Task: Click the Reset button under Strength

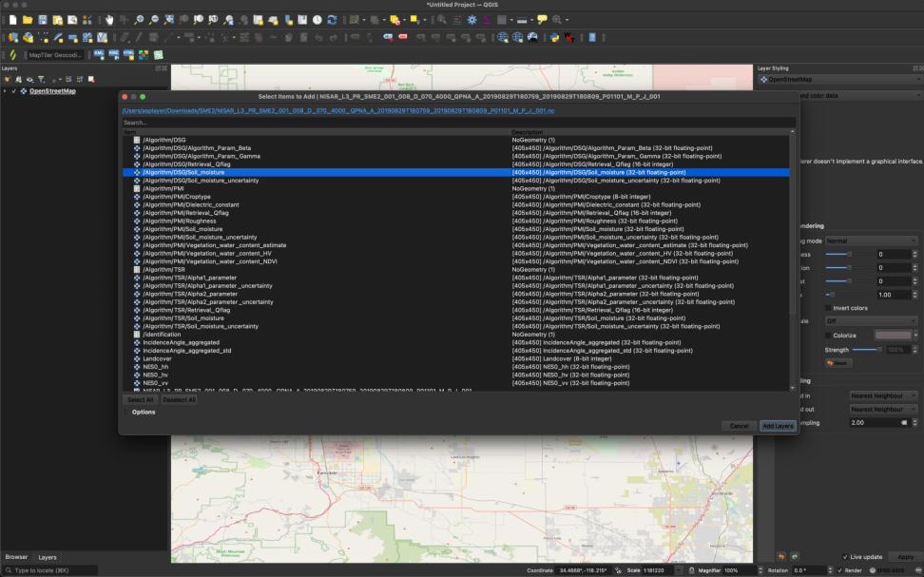Action: (x=837, y=363)
